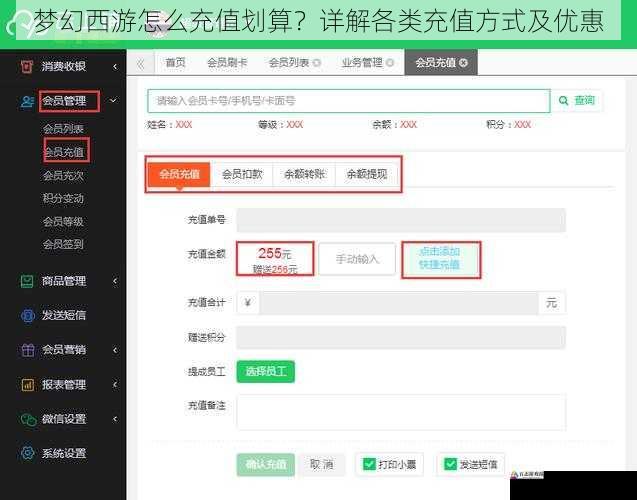Click the 微信设置 WeChat icon

pyautogui.click(x=28, y=419)
